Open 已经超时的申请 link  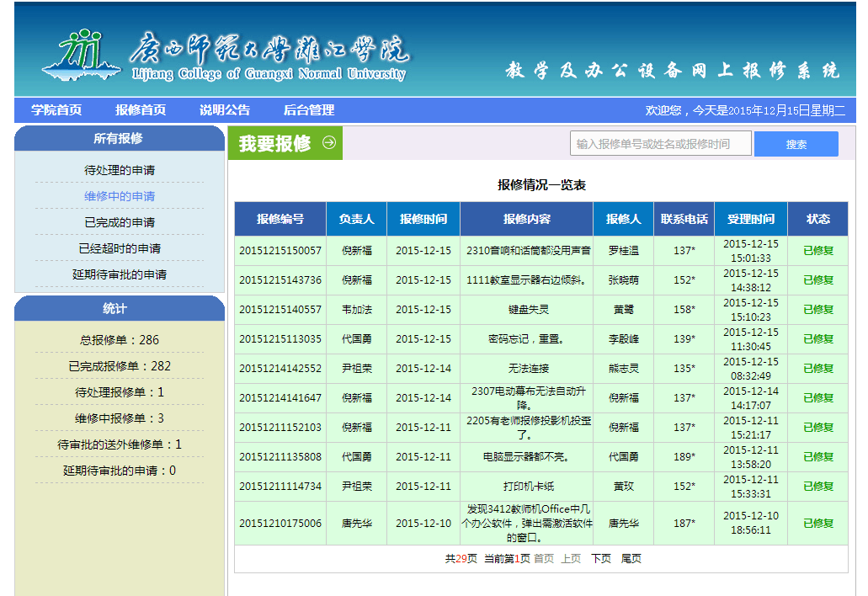coord(120,248)
